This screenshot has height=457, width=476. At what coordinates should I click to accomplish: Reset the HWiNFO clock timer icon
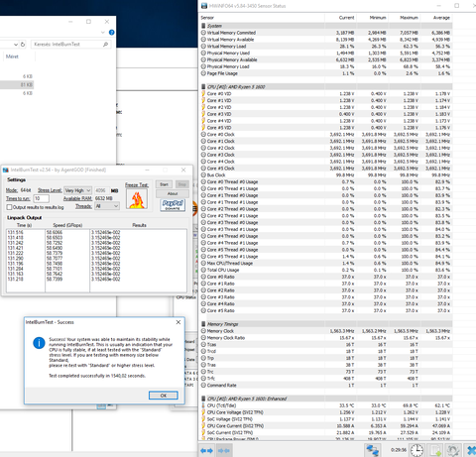point(416,450)
